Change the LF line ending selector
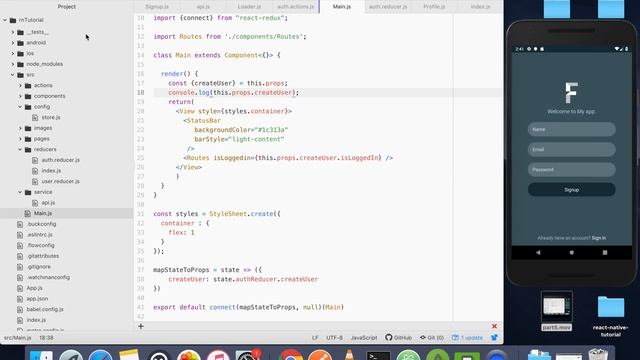This screenshot has width=640, height=360. (315, 338)
